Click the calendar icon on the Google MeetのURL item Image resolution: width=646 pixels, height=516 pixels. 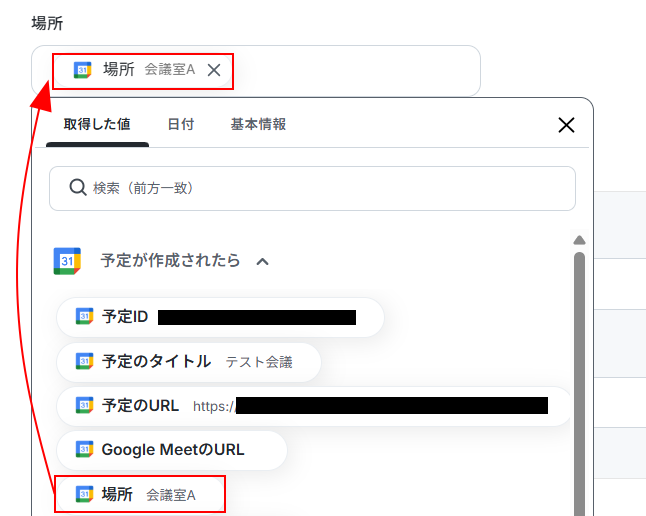click(x=84, y=450)
